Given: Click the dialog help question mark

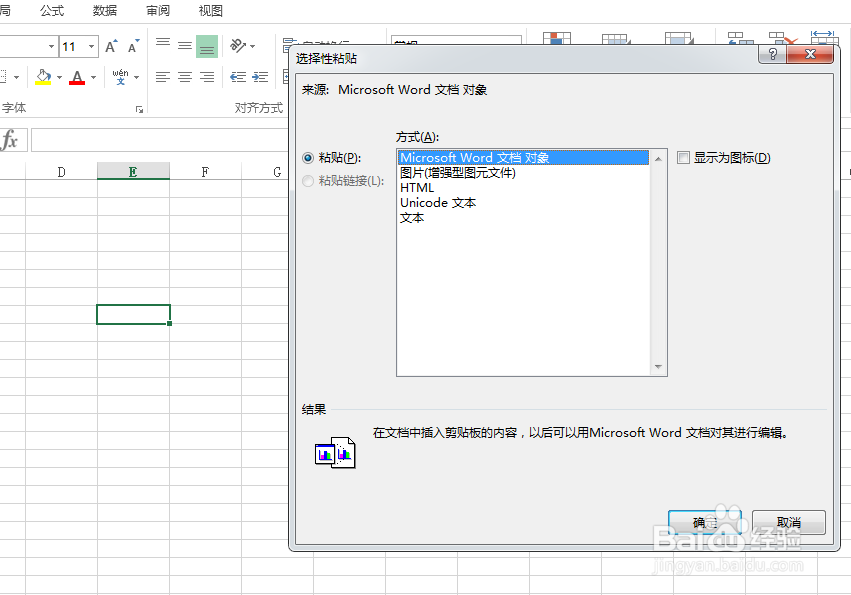Looking at the screenshot, I should 772,54.
